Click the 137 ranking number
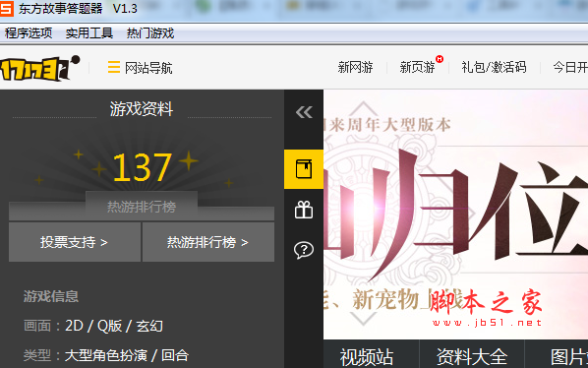Screen dimensions: 588x368 143,167
